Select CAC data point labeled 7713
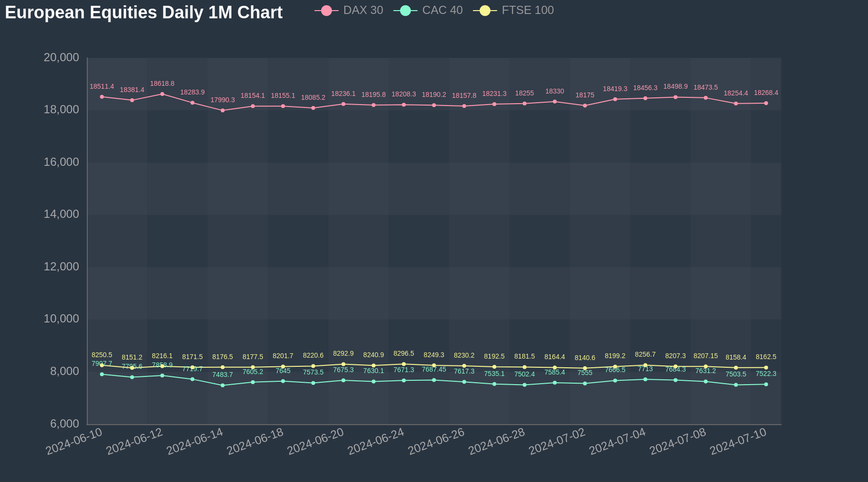868x482 pixels. [x=645, y=379]
